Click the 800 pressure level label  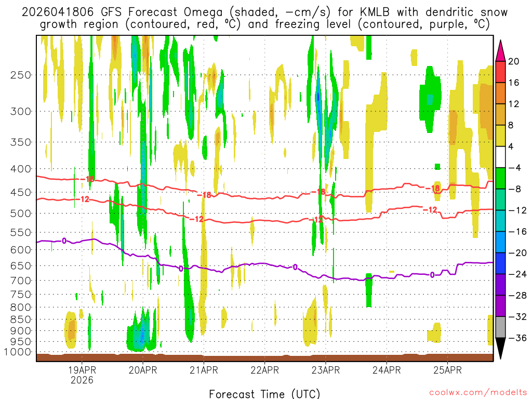[21, 308]
